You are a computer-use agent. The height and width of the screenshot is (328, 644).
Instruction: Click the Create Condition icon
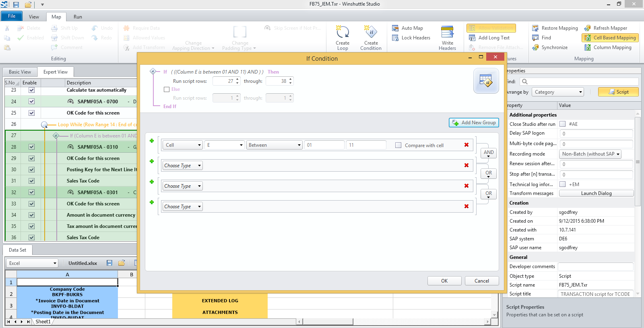[371, 32]
